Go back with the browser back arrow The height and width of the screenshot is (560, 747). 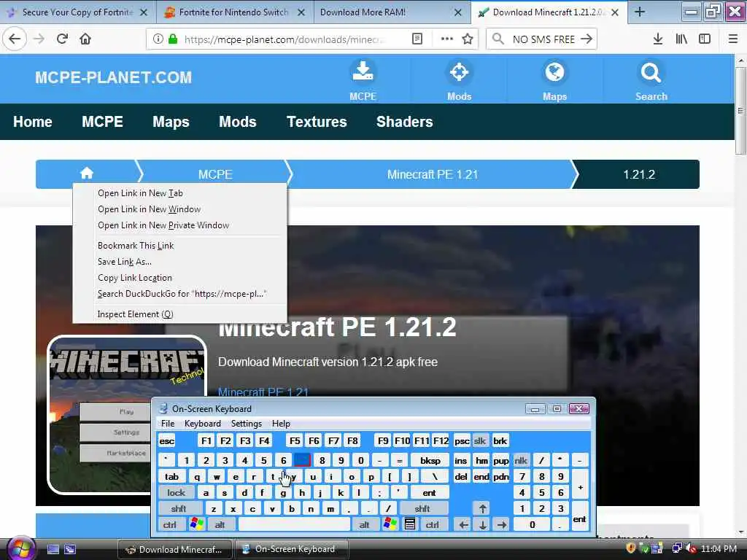click(x=15, y=39)
